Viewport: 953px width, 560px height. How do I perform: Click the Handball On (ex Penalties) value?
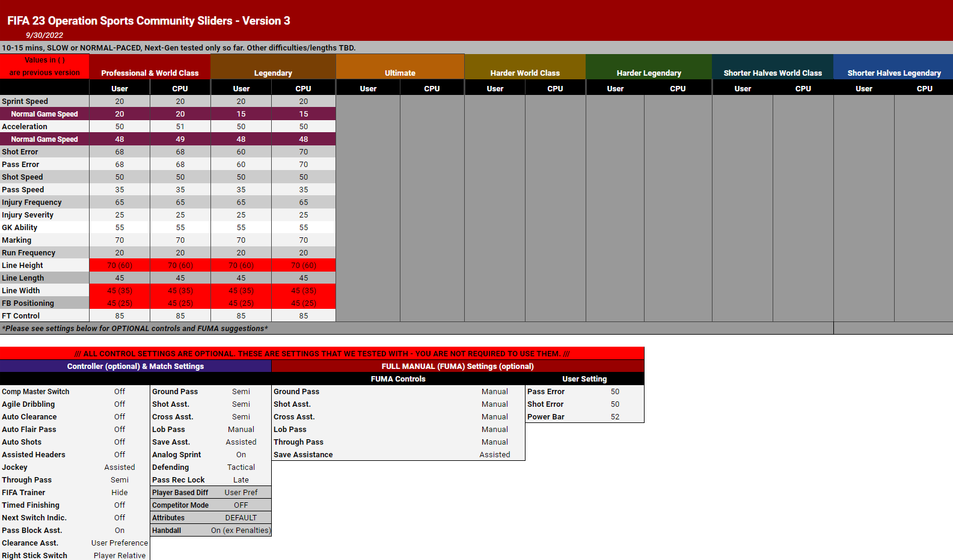pyautogui.click(x=241, y=531)
